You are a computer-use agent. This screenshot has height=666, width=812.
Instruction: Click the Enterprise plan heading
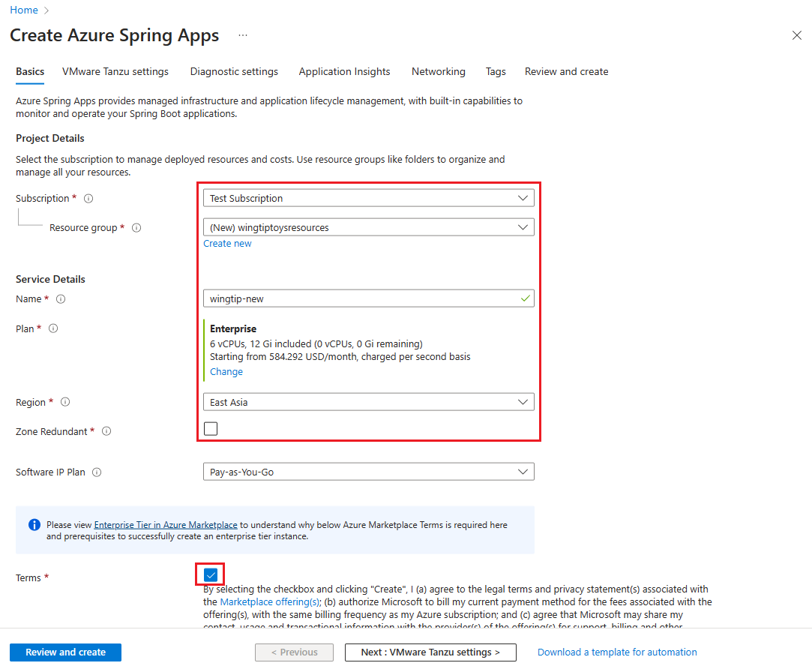pos(233,328)
